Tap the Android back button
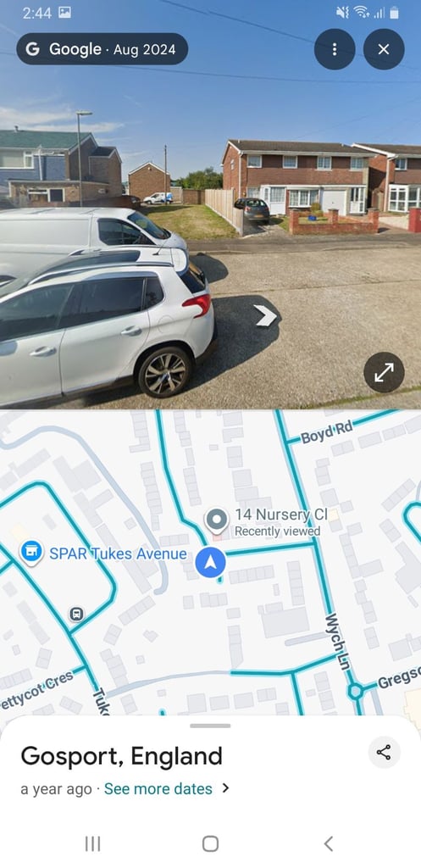This screenshot has height=868, width=421. (x=328, y=843)
